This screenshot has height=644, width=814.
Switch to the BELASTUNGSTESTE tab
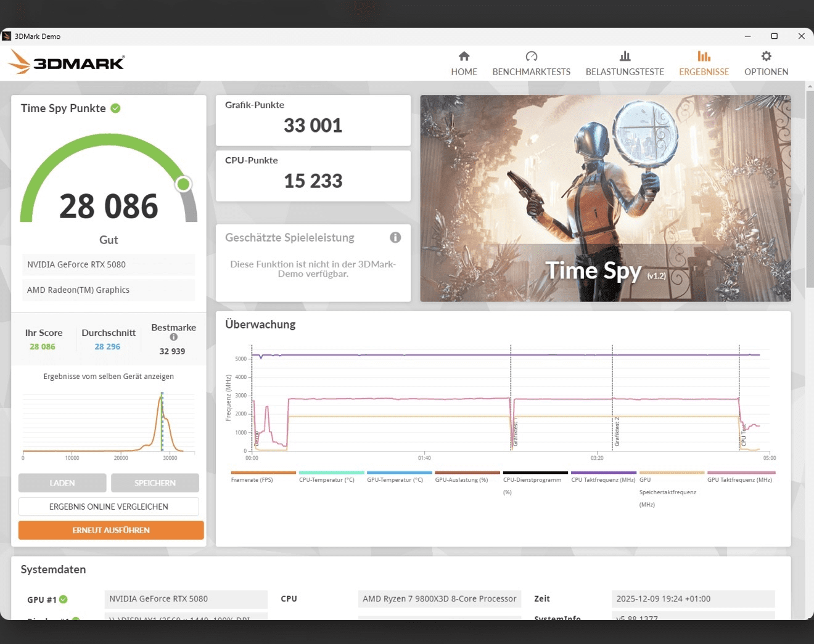point(625,63)
